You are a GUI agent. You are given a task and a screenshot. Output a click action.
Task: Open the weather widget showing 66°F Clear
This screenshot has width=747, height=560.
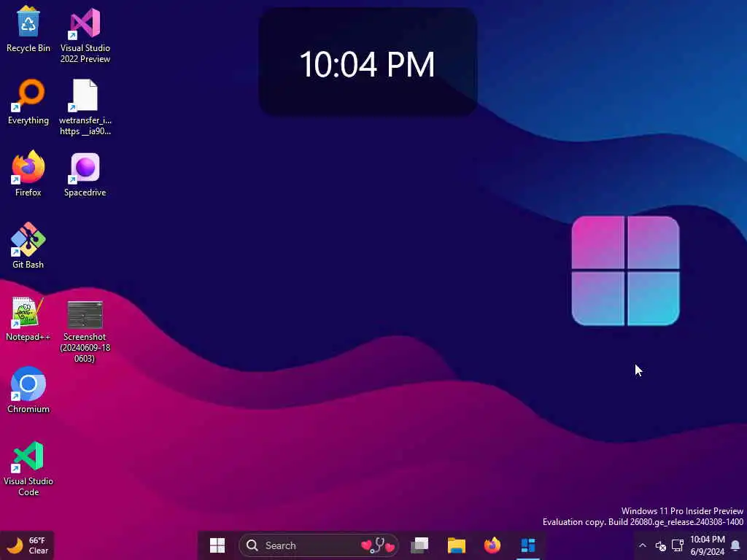28,545
